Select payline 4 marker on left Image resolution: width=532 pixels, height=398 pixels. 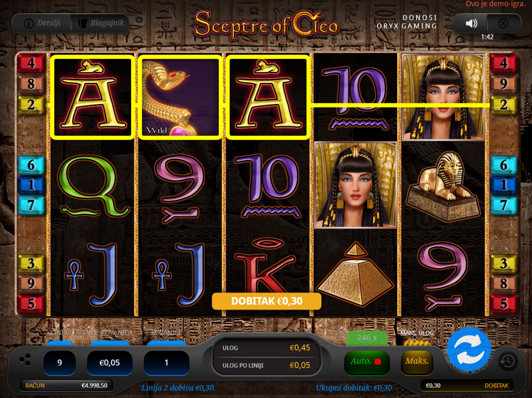[x=31, y=63]
